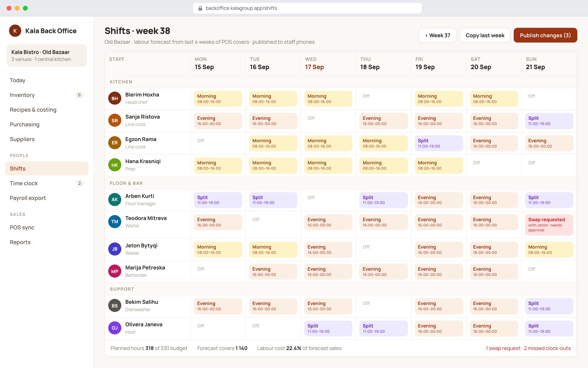Viewport: 588px width, 368px height.
Task: Click the Kala Back Office logo icon
Action: click(x=15, y=31)
